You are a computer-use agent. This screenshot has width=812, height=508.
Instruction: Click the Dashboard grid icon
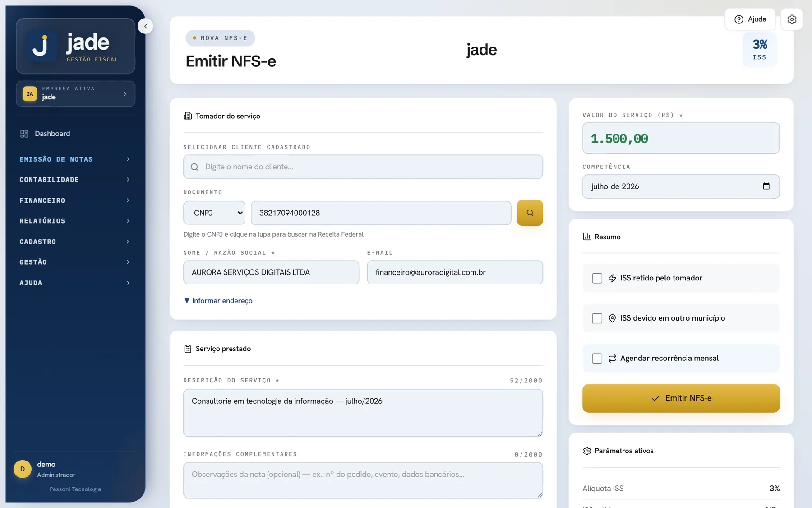coord(24,134)
